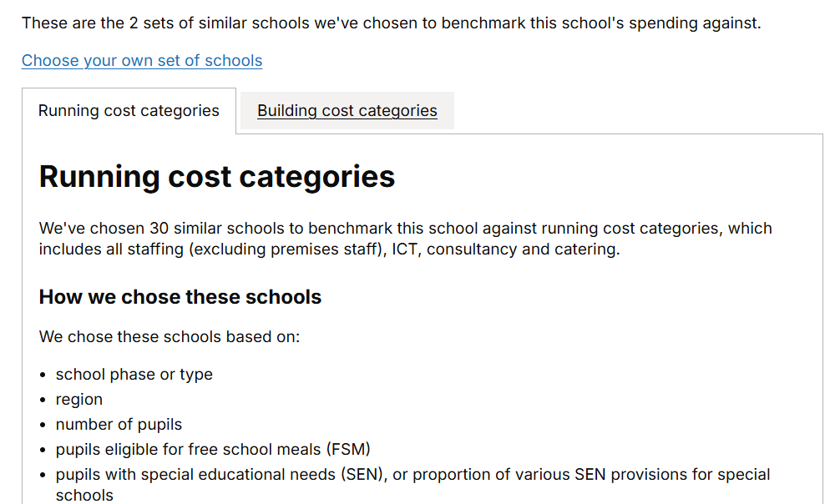The width and height of the screenshot is (830, 504).
Task: Click the intro sentence about 2 sets of schools
Action: click(391, 23)
